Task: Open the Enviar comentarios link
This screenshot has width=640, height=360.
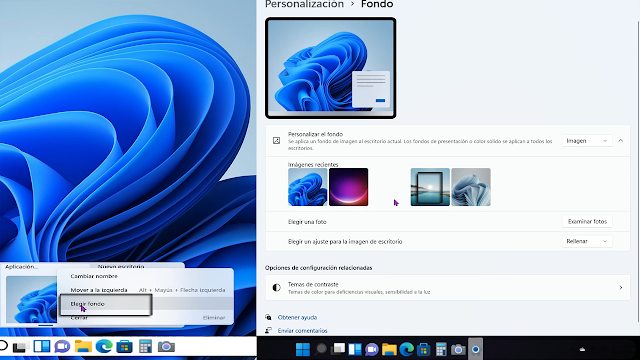Action: 302,331
